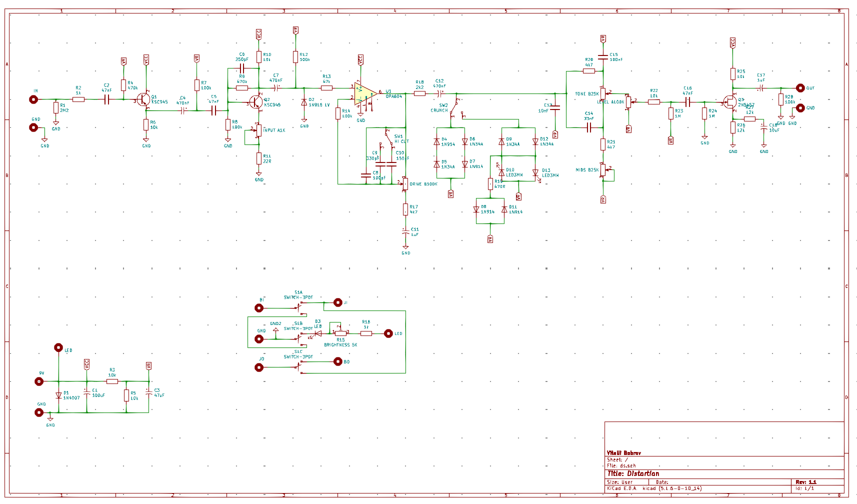Select the D4 1N914 diode symbol
The width and height of the screenshot is (857, 504).
click(x=436, y=142)
